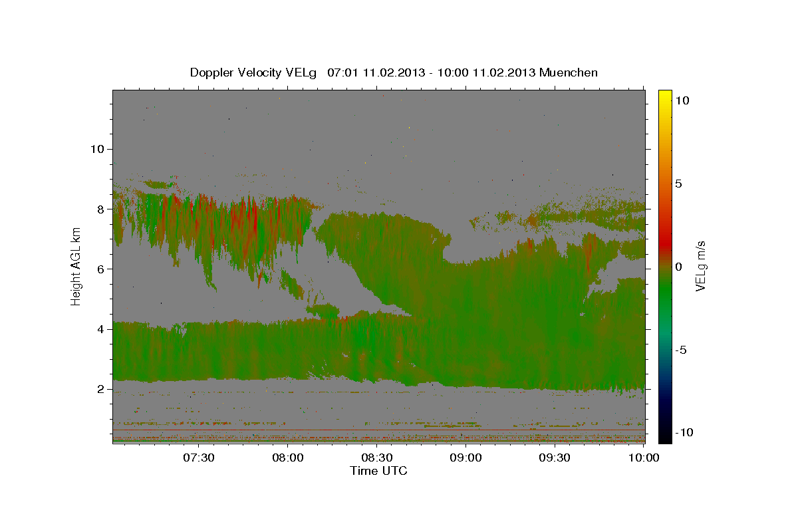798x532 pixels.
Task: Click the colorbar value 5 label
Action: click(680, 183)
